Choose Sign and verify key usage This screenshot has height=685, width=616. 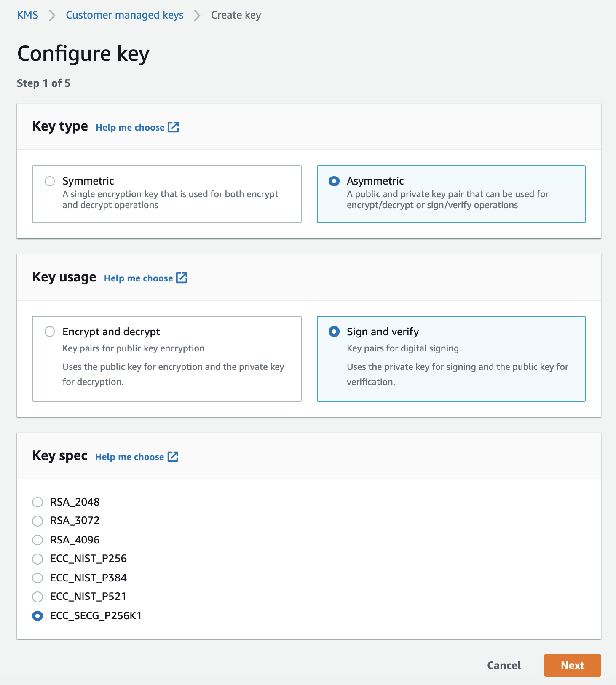click(x=334, y=332)
